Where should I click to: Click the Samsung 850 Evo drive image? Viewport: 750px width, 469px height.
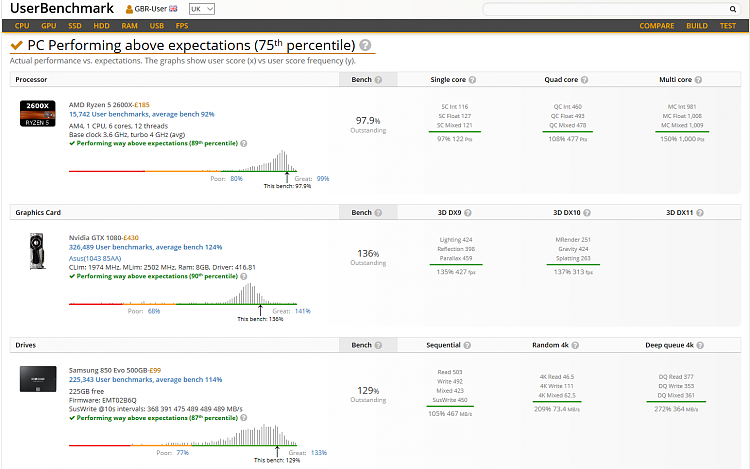(39, 382)
